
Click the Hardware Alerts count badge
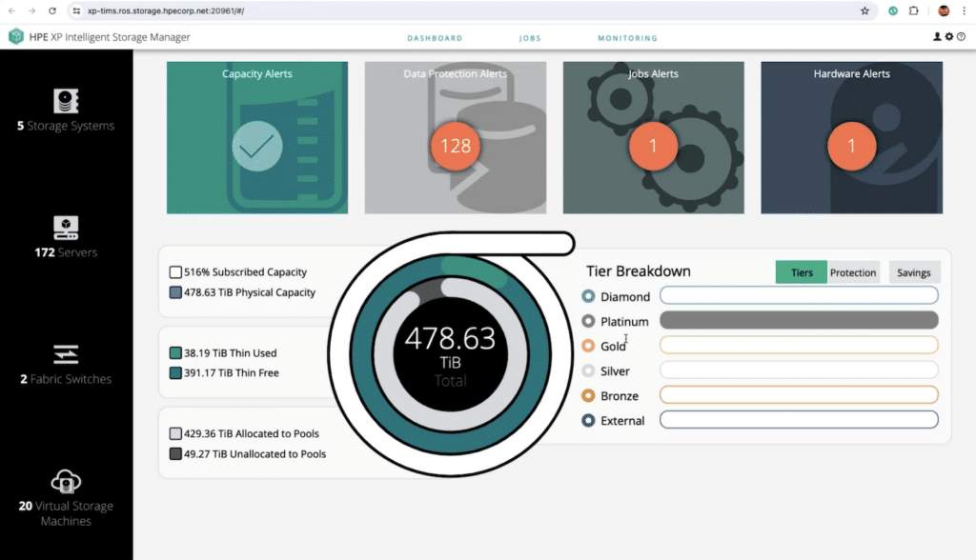click(851, 147)
